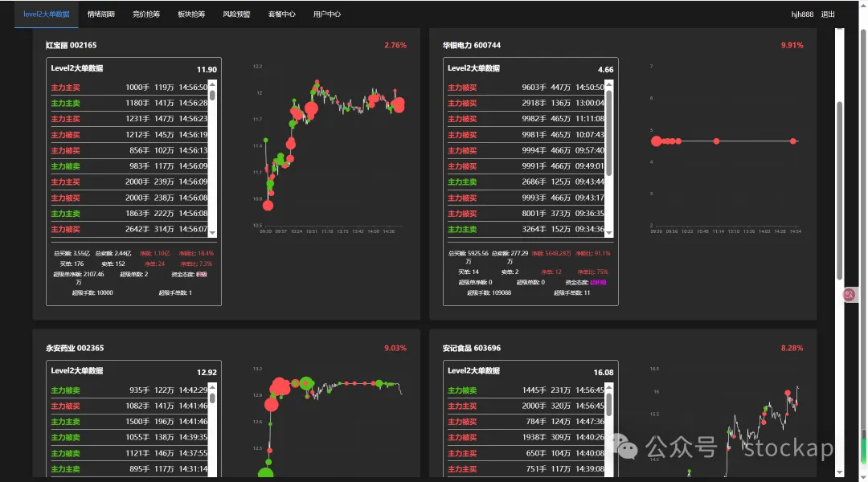Click the pink translate icon at page edge

click(x=849, y=295)
